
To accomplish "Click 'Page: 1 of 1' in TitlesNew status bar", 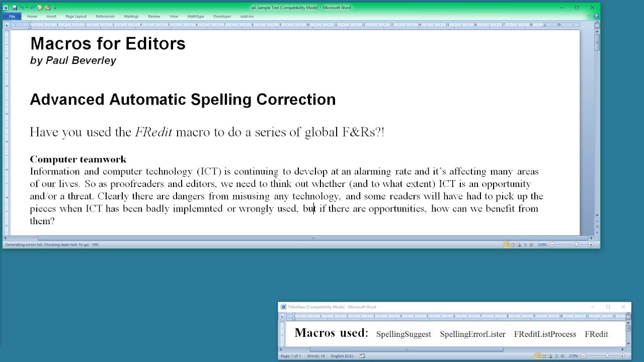I will [291, 356].
